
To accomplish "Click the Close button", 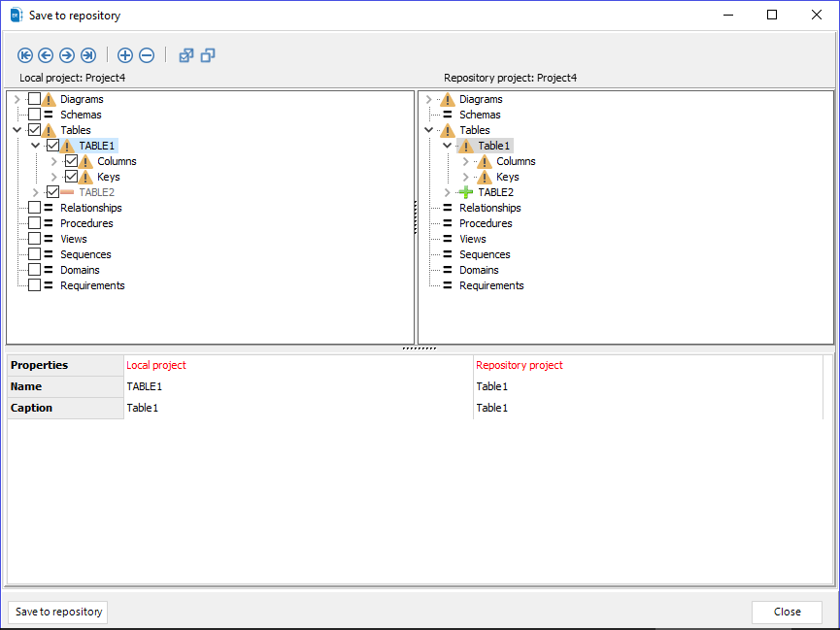I will (787, 612).
